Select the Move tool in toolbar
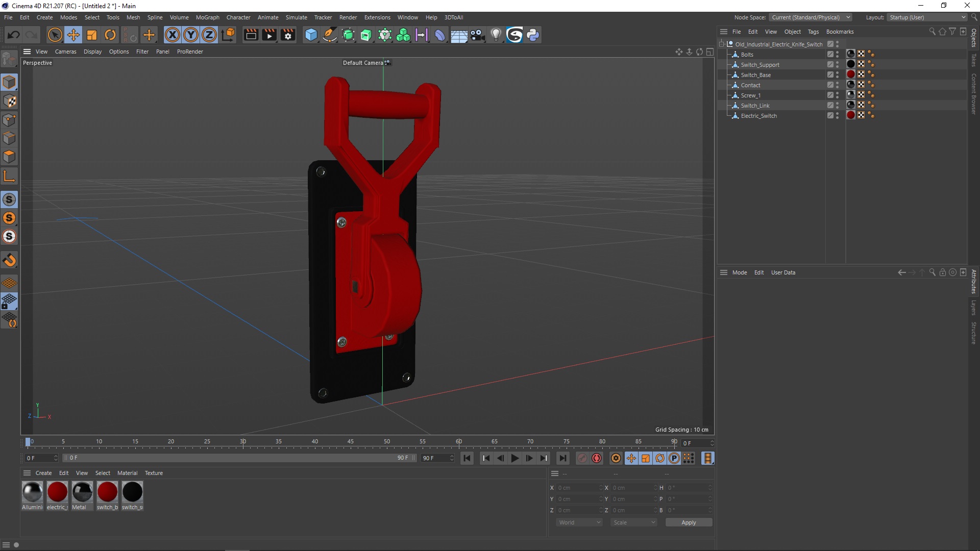The width and height of the screenshot is (980, 551). click(x=72, y=34)
